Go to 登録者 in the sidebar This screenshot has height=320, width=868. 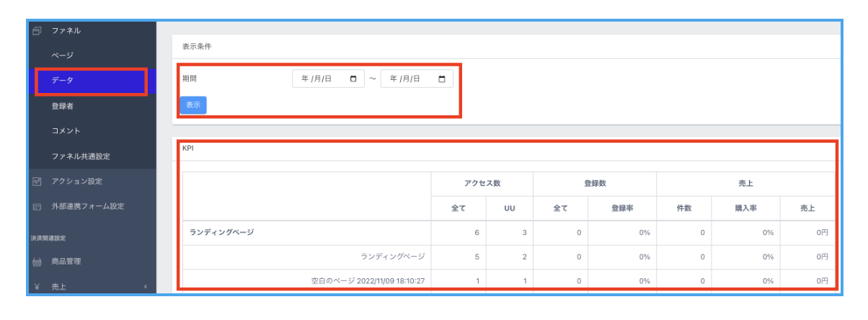point(62,106)
